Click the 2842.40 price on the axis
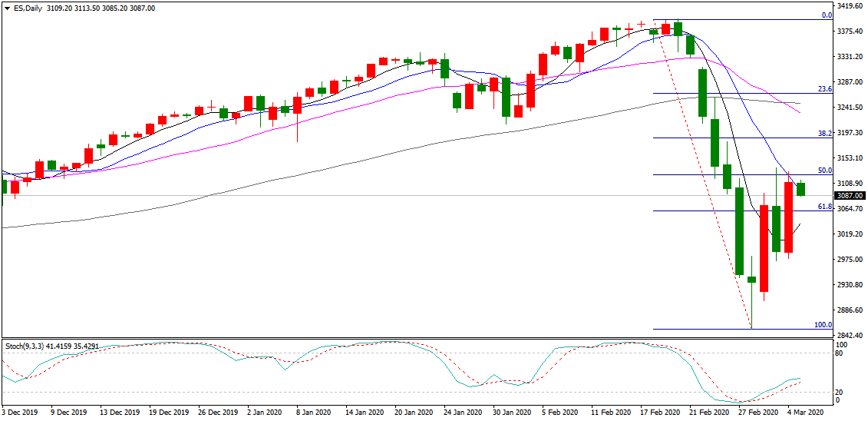This screenshot has width=868, height=421. 850,336
